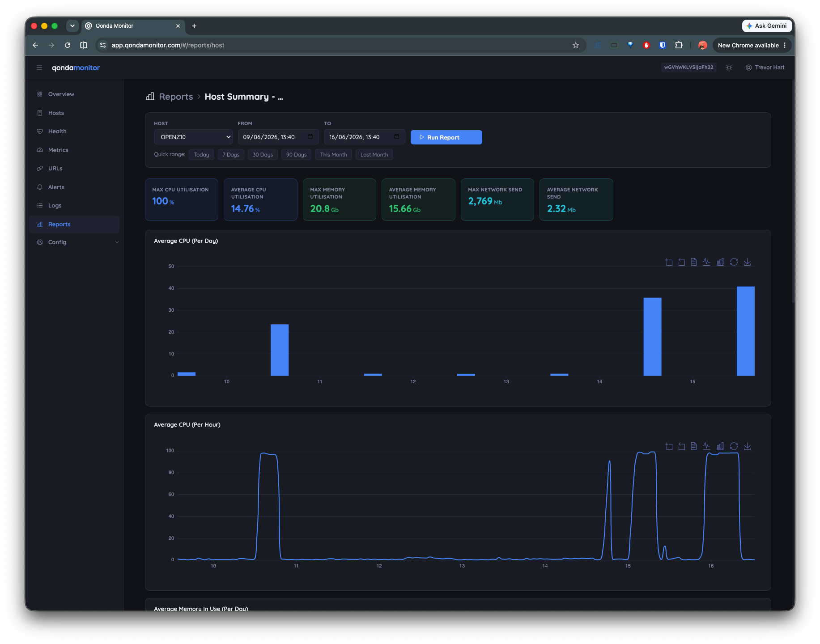Viewport: 820px width, 644px height.
Task: Click the Max CPU Utilisation card
Action: 182,200
